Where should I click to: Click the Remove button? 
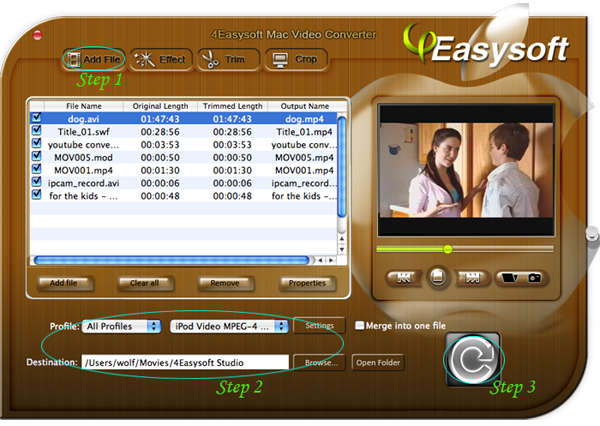[226, 283]
